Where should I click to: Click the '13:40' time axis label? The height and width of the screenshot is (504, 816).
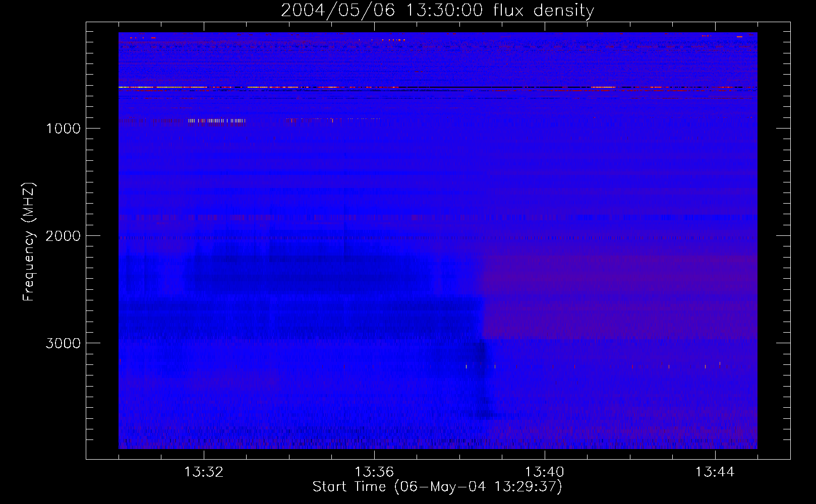click(x=545, y=472)
